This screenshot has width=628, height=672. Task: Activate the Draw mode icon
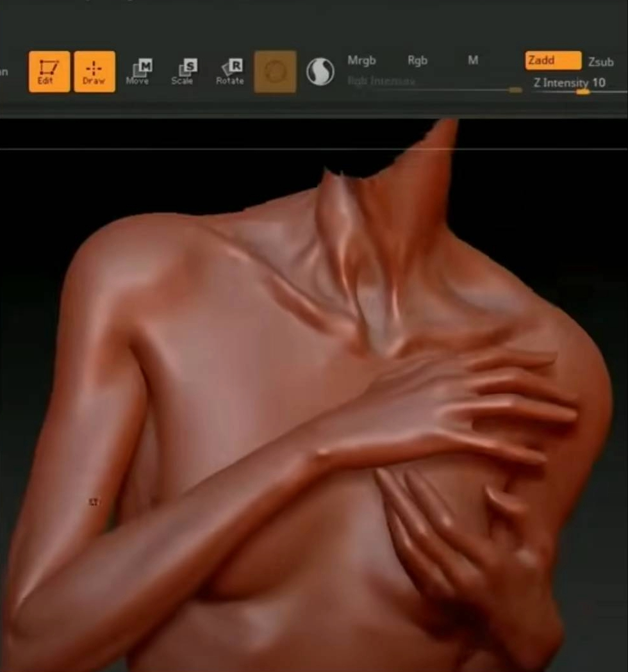(x=94, y=72)
